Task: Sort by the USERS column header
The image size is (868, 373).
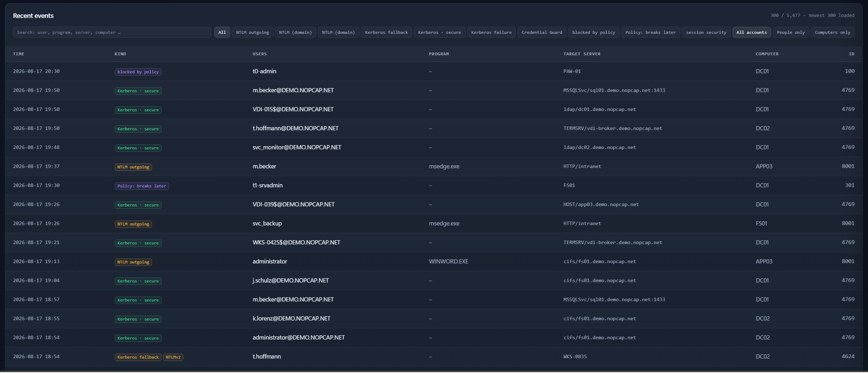Action: [x=259, y=54]
